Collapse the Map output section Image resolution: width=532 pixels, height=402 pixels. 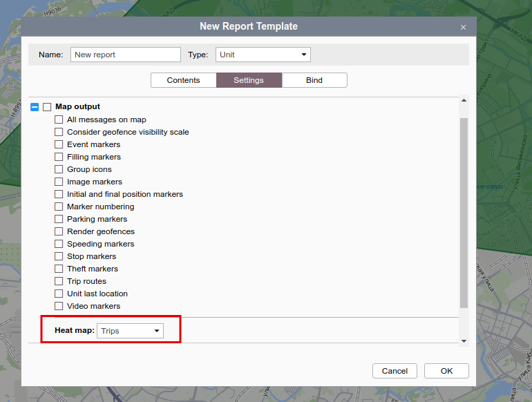35,107
